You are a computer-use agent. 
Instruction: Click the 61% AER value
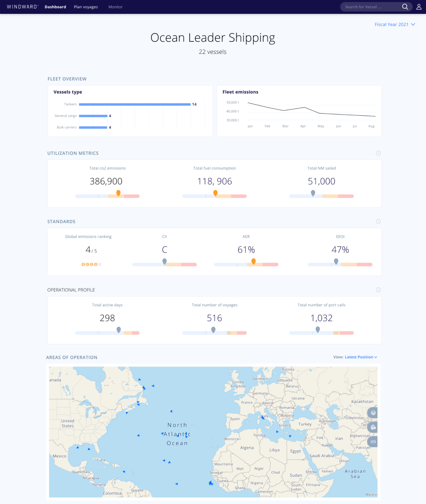tap(246, 250)
